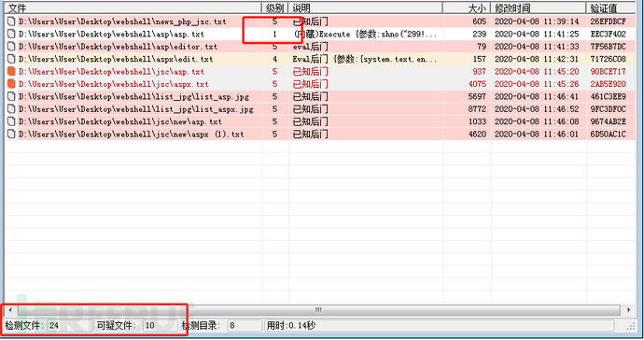
Task: Select the red webshell\jsc\aspx.txt path
Action: click(114, 84)
